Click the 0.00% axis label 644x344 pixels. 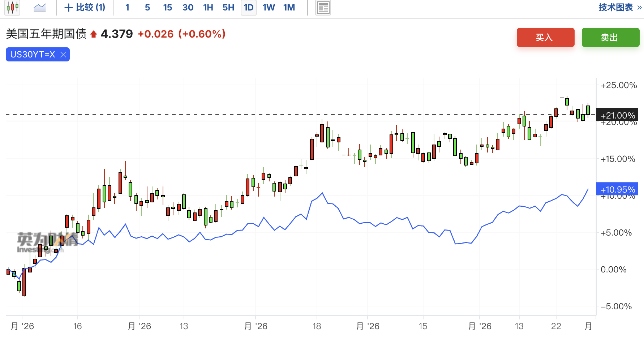pyautogui.click(x=614, y=270)
